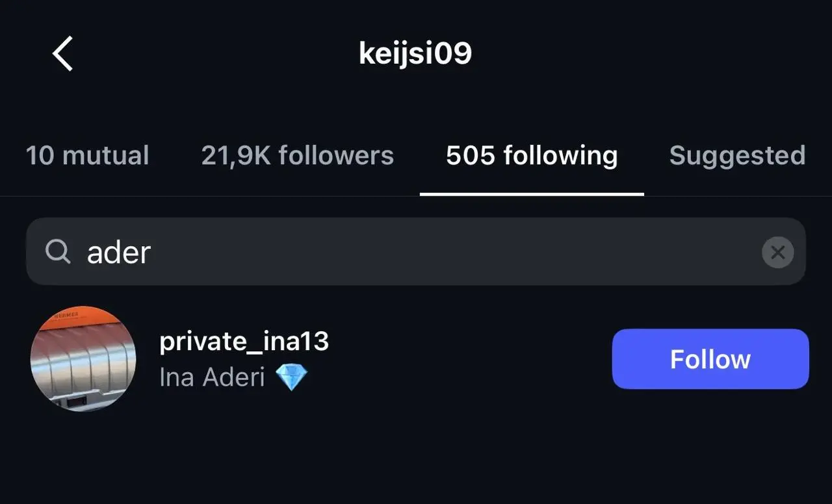Open private_ina13's round profile picture
The width and height of the screenshot is (832, 504).
click(x=83, y=359)
